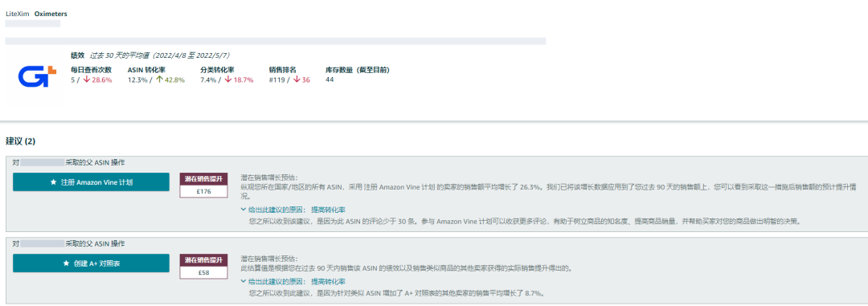
Task: Click the star icon on Amazon Vine button
Action: click(x=54, y=182)
